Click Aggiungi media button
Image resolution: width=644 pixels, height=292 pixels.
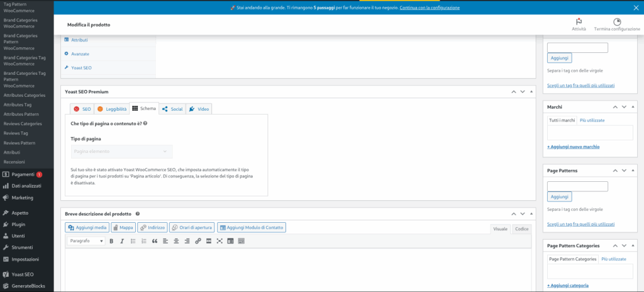[x=87, y=227]
